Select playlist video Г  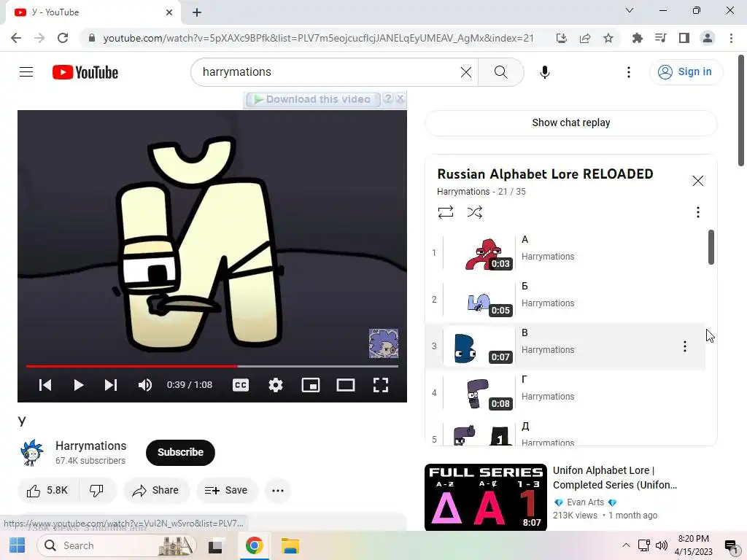(x=565, y=393)
